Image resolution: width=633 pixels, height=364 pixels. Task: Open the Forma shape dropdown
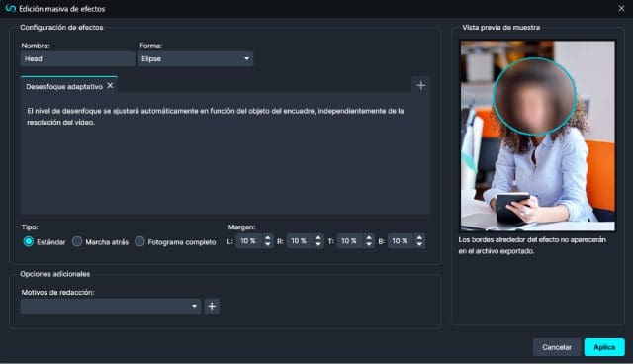pyautogui.click(x=196, y=59)
